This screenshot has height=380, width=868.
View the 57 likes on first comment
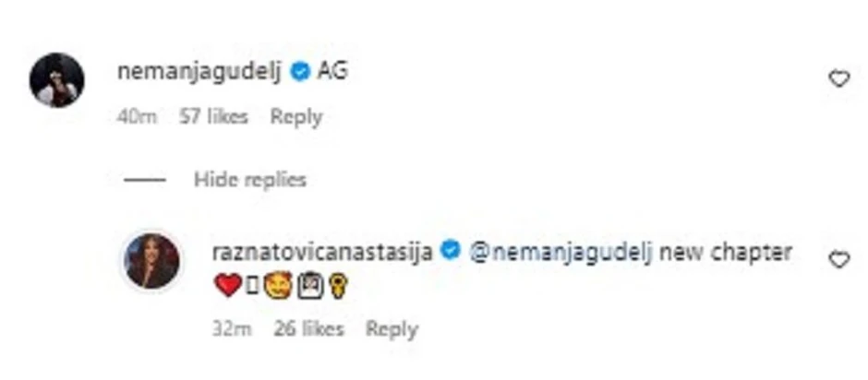[x=213, y=117]
